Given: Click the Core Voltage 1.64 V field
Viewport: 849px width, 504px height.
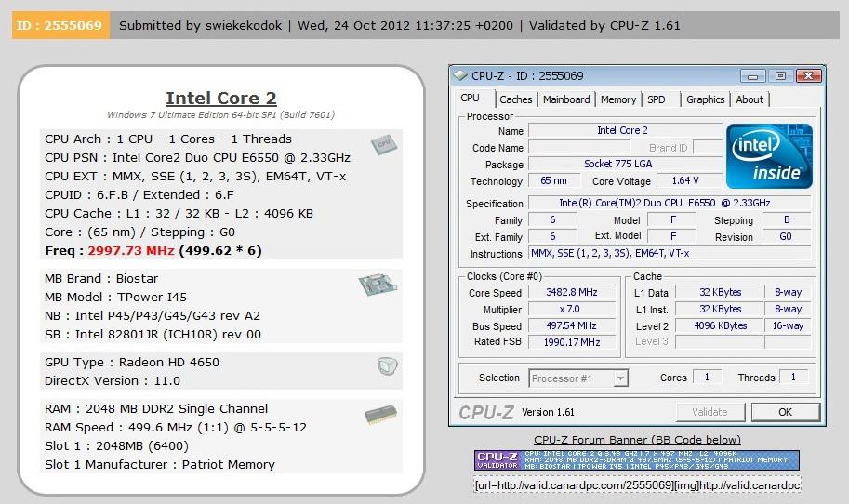Looking at the screenshot, I should pyautogui.click(x=685, y=180).
